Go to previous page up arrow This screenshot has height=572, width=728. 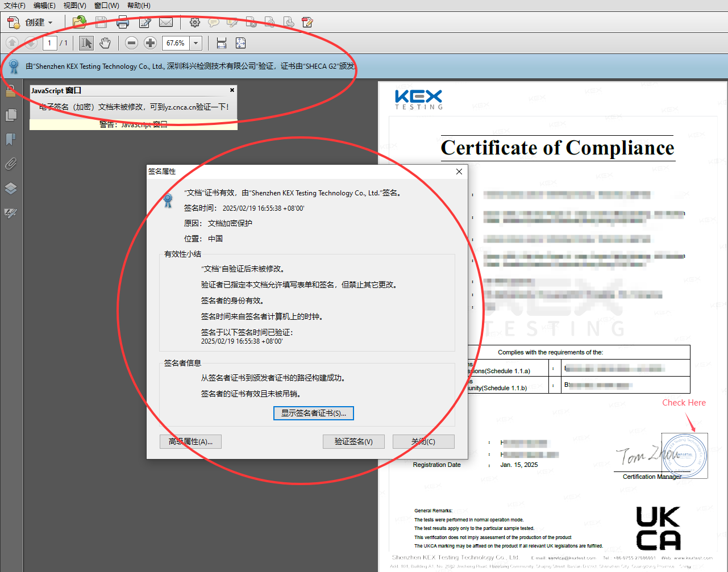tap(13, 43)
